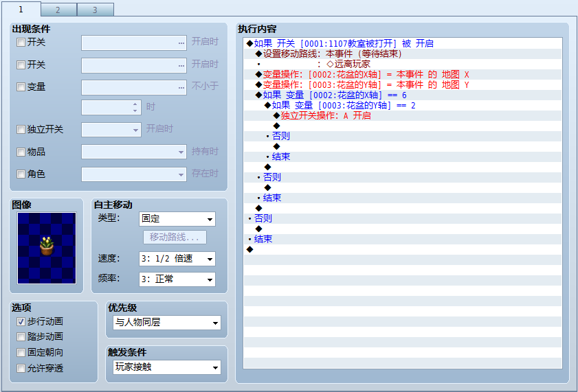This screenshot has width=578, height=392.
Task: Open the 优先级 dropdown showing 与人物同层
Action: 167,323
